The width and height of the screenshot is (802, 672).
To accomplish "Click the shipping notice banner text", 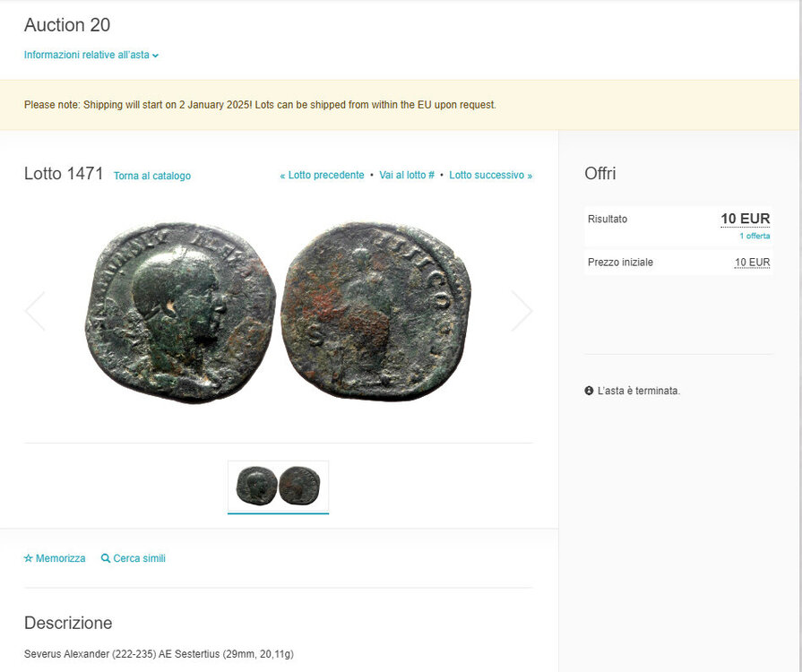I will [260, 105].
